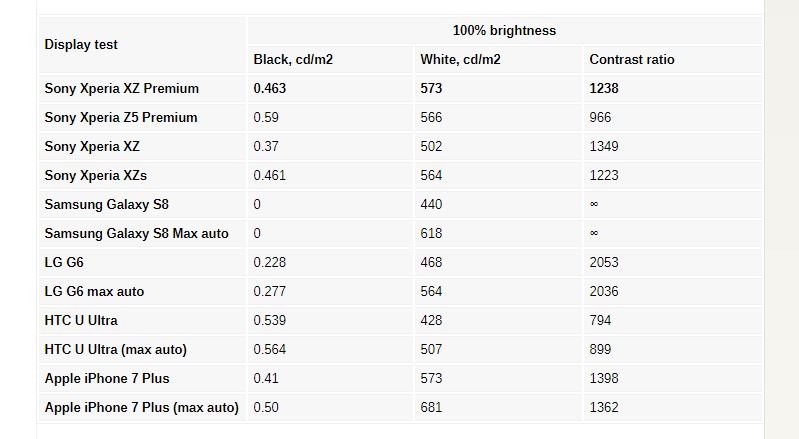Click the 0.463 black level value
Screen dimensions: 799x439
(270, 89)
